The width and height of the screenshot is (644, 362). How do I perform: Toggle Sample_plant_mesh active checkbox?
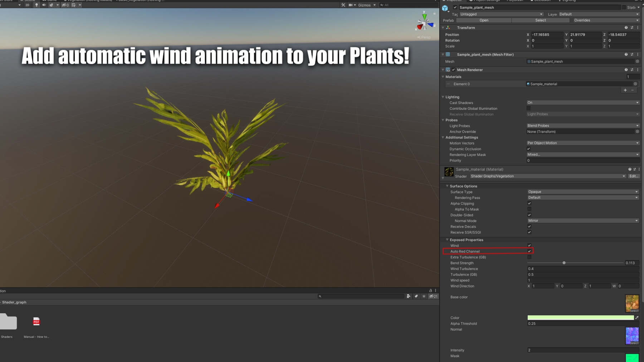pyautogui.click(x=455, y=8)
